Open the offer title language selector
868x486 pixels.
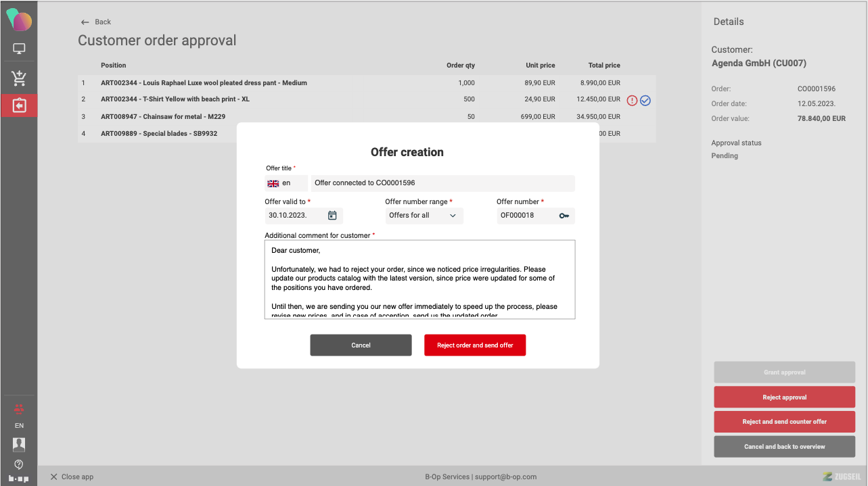pos(285,183)
